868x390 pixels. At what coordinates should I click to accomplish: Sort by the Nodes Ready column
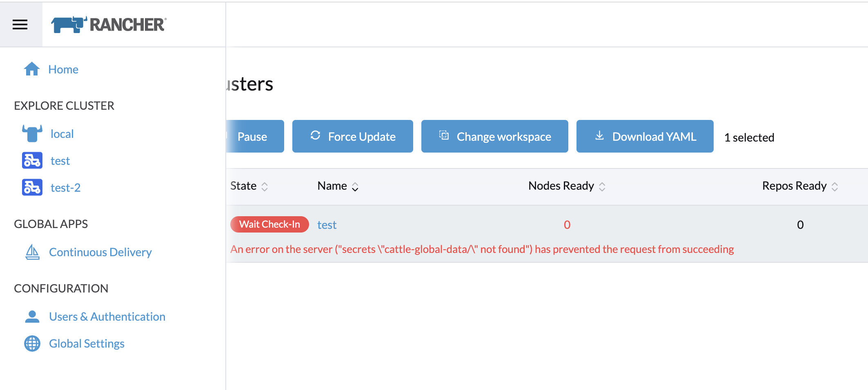pyautogui.click(x=567, y=186)
